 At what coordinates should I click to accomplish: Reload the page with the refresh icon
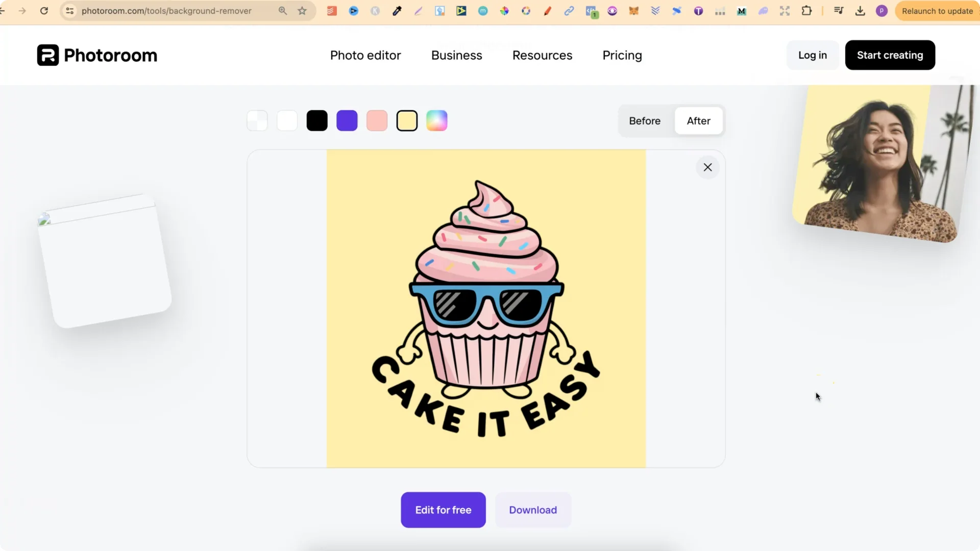[x=44, y=11]
